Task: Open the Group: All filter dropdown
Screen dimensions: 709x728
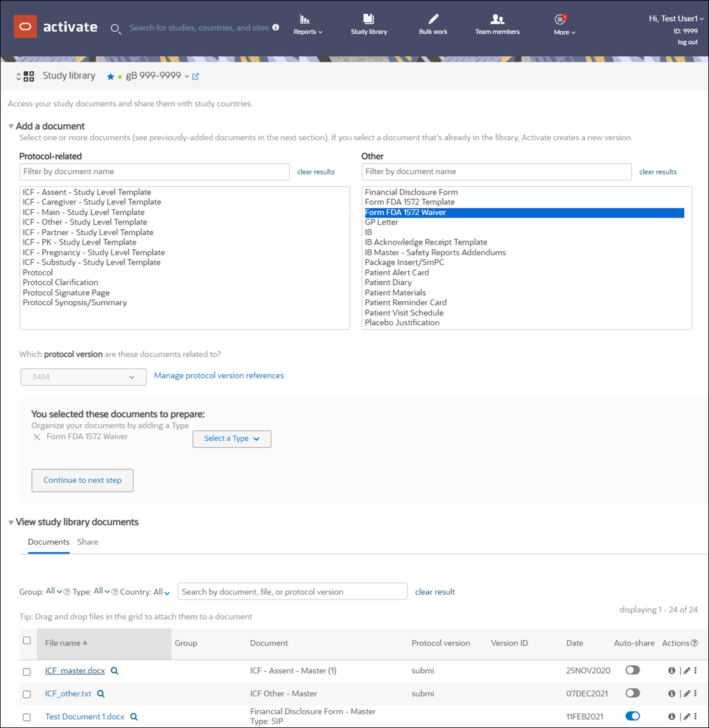Action: [54, 591]
